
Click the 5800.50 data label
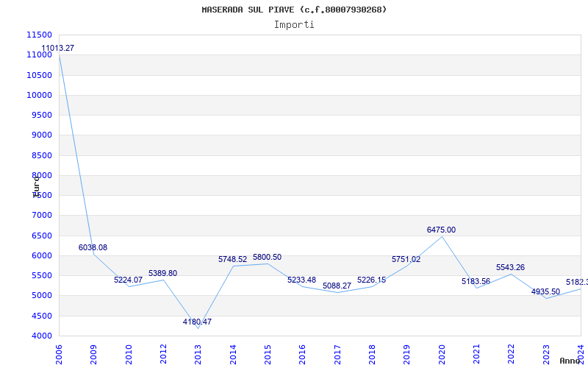pos(267,257)
